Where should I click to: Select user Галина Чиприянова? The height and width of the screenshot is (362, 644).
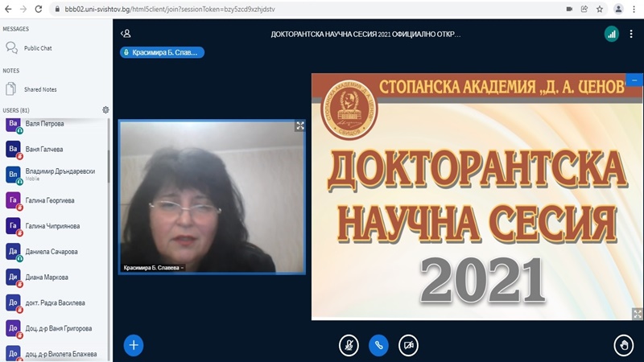click(56, 226)
